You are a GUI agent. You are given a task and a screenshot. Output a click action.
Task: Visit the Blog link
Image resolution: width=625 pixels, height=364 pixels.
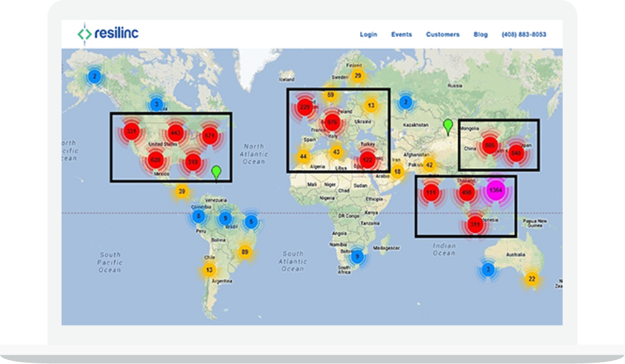pyautogui.click(x=480, y=35)
